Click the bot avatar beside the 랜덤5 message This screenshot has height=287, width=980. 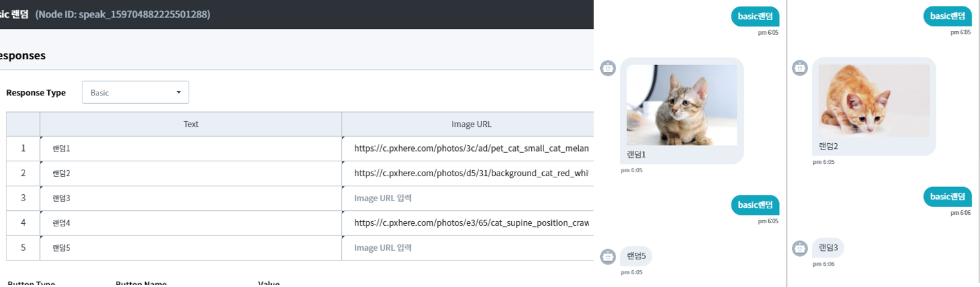[608, 256]
